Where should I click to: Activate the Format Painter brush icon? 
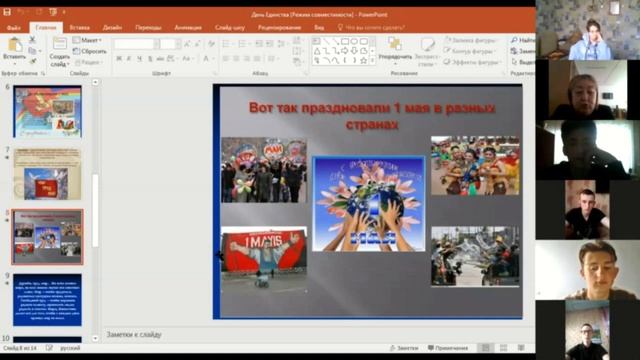coord(32,61)
